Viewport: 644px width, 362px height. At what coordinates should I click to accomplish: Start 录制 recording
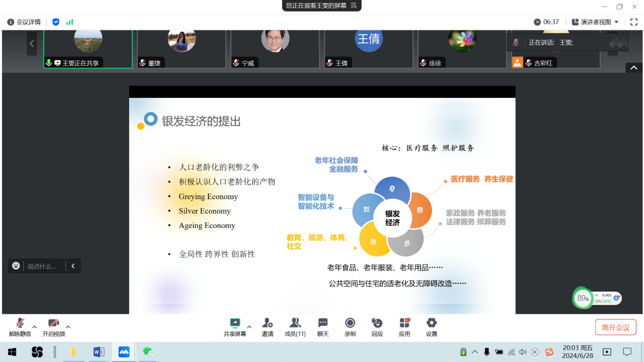[x=350, y=323]
